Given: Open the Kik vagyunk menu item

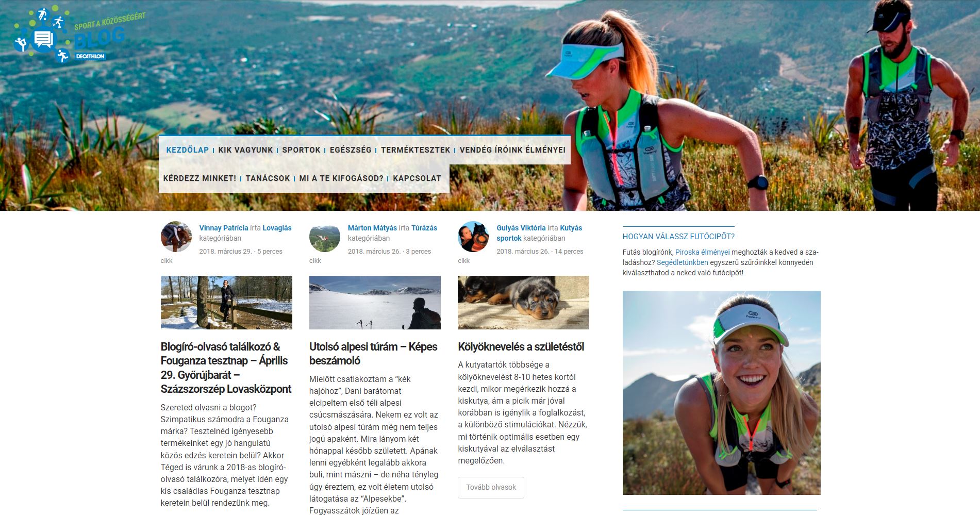Looking at the screenshot, I should click(x=245, y=150).
